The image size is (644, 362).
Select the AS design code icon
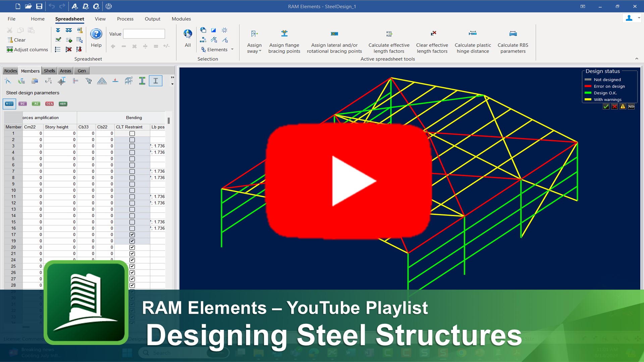[x=36, y=104]
